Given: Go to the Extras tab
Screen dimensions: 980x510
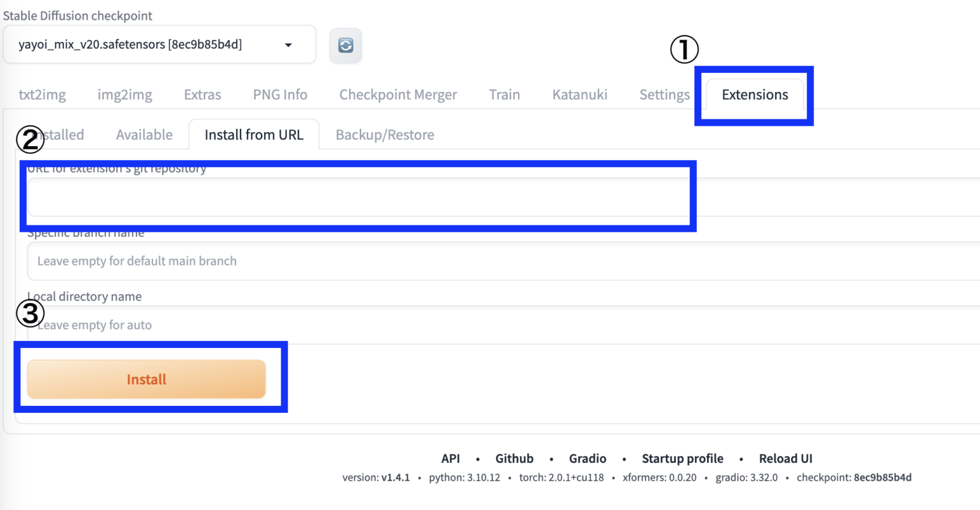Looking at the screenshot, I should 202,94.
